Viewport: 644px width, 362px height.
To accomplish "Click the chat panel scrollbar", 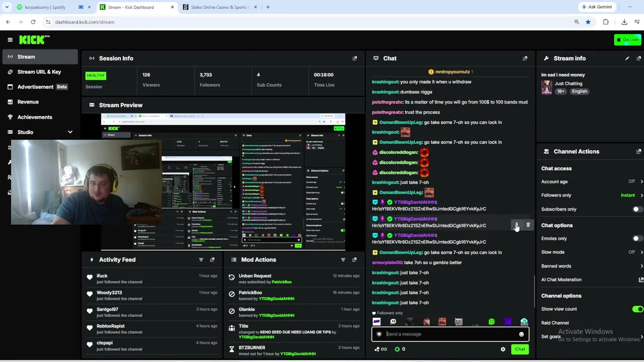I will click(x=534, y=291).
